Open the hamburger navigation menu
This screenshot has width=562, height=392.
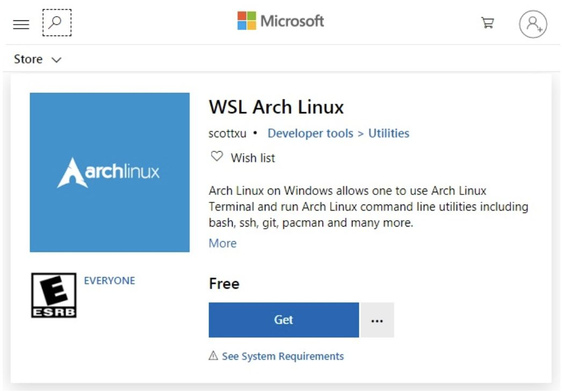[x=21, y=24]
